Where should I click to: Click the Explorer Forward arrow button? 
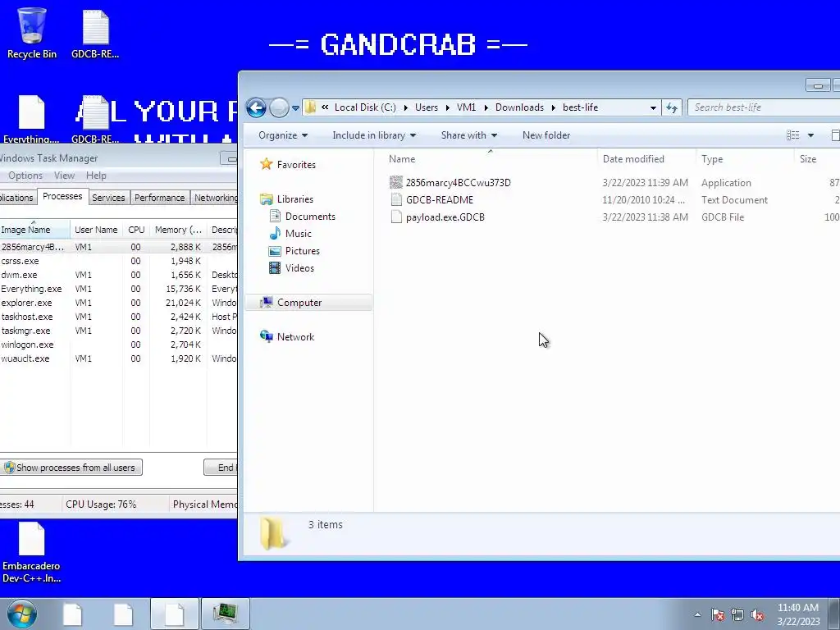tap(279, 107)
